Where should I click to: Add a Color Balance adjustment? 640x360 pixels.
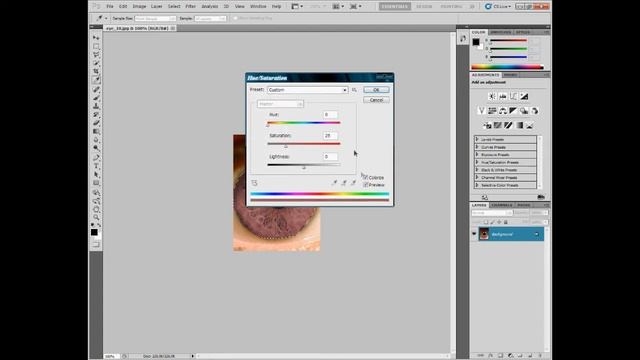tap(502, 111)
